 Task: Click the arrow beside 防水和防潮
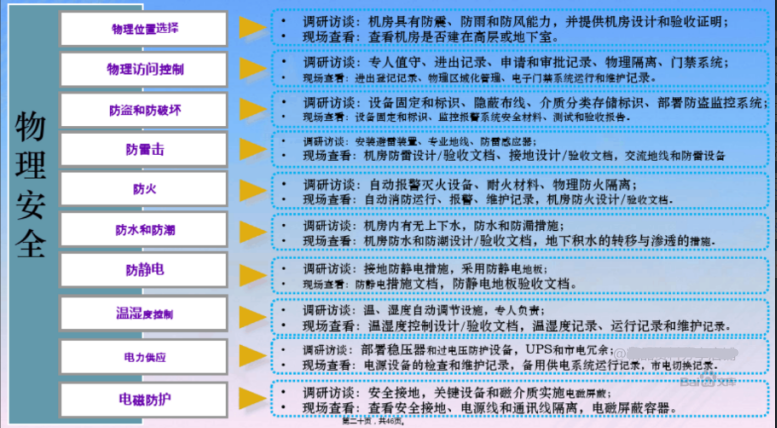(x=253, y=230)
